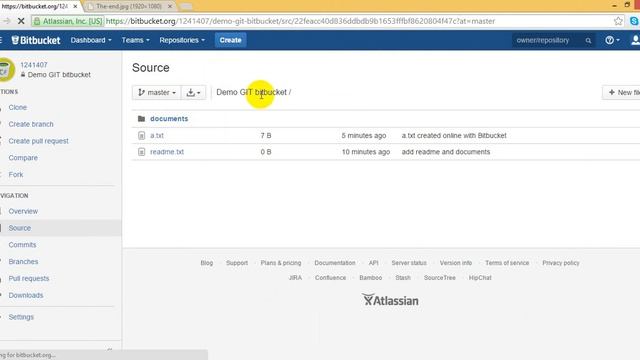640x360 pixels.
Task: Click the Create button
Action: pyautogui.click(x=230, y=40)
